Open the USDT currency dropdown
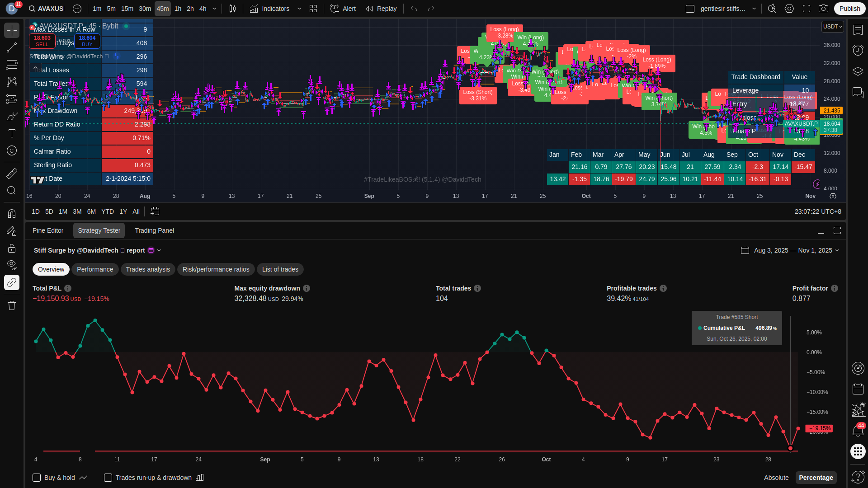The height and width of the screenshot is (488, 868). [x=832, y=27]
